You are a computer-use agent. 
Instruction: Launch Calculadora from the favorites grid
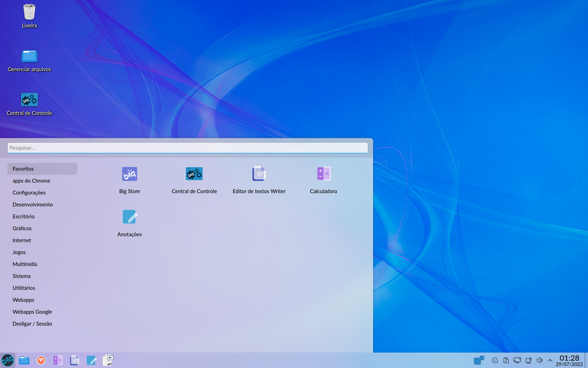[x=323, y=180]
